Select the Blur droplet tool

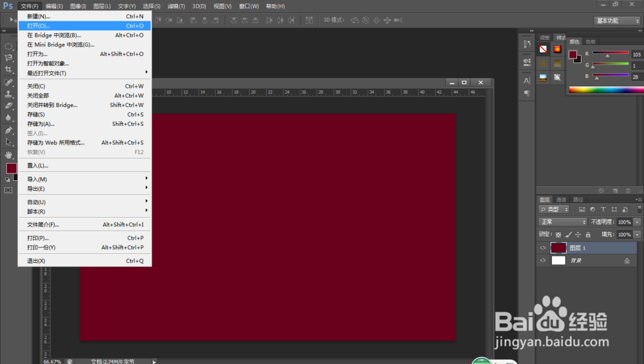click(x=8, y=117)
